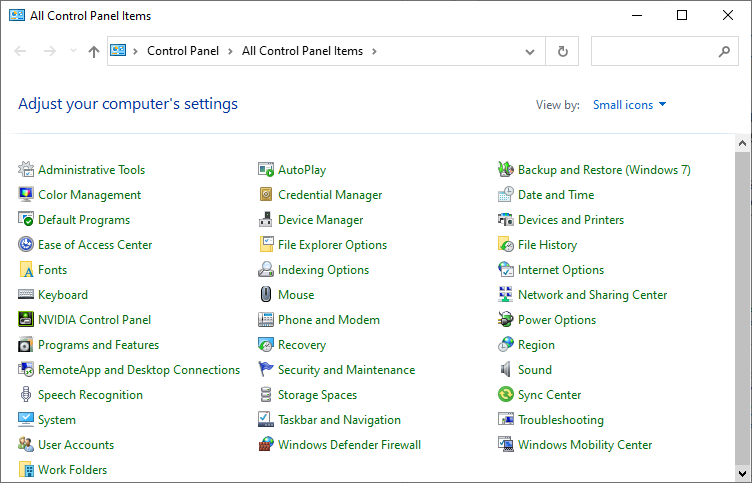The width and height of the screenshot is (752, 483).
Task: Open the Fonts icon
Action: 26,269
